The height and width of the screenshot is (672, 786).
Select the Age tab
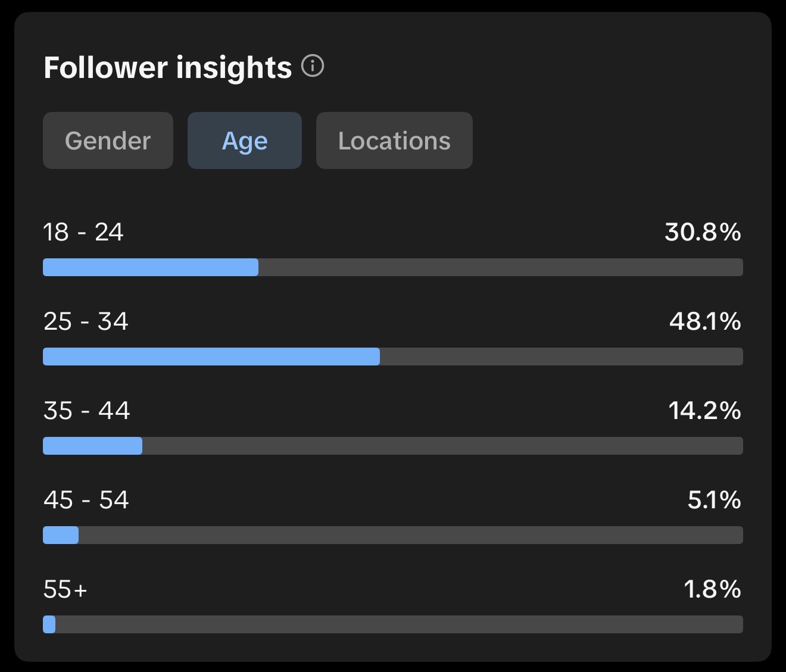tap(245, 140)
